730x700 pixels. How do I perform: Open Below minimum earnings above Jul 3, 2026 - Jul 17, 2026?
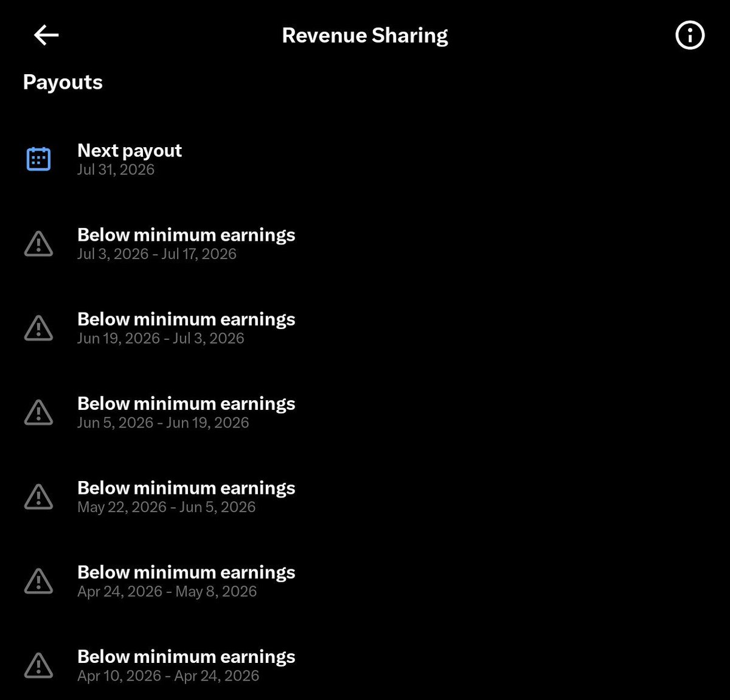pyautogui.click(x=186, y=235)
